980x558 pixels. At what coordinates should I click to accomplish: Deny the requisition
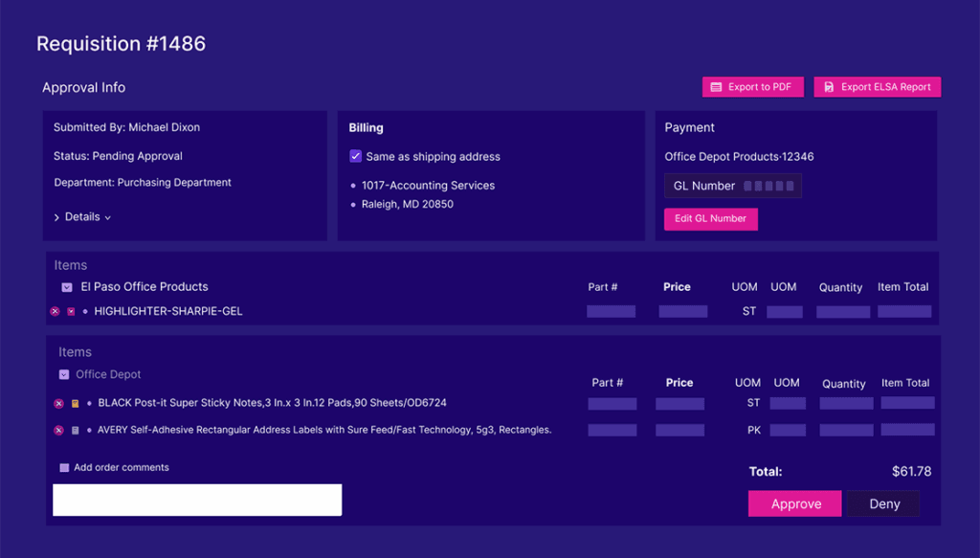pyautogui.click(x=883, y=504)
